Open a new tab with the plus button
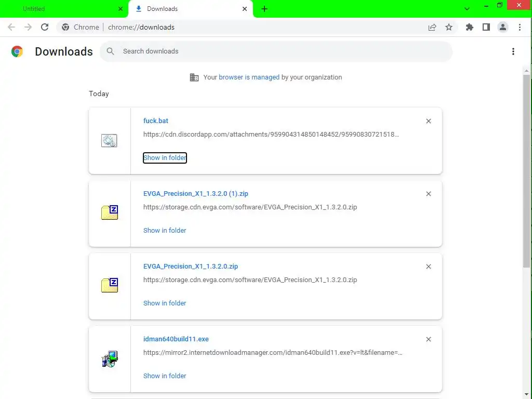The height and width of the screenshot is (399, 532). 264,9
